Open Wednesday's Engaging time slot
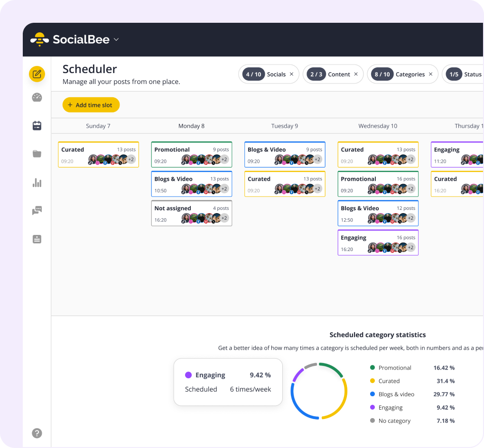Screen dimensions: 484x448 point(378,243)
